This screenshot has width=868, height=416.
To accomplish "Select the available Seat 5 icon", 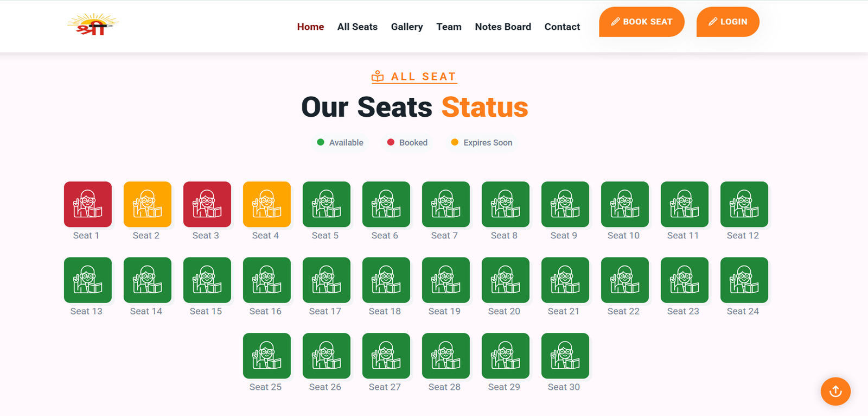I will [326, 205].
